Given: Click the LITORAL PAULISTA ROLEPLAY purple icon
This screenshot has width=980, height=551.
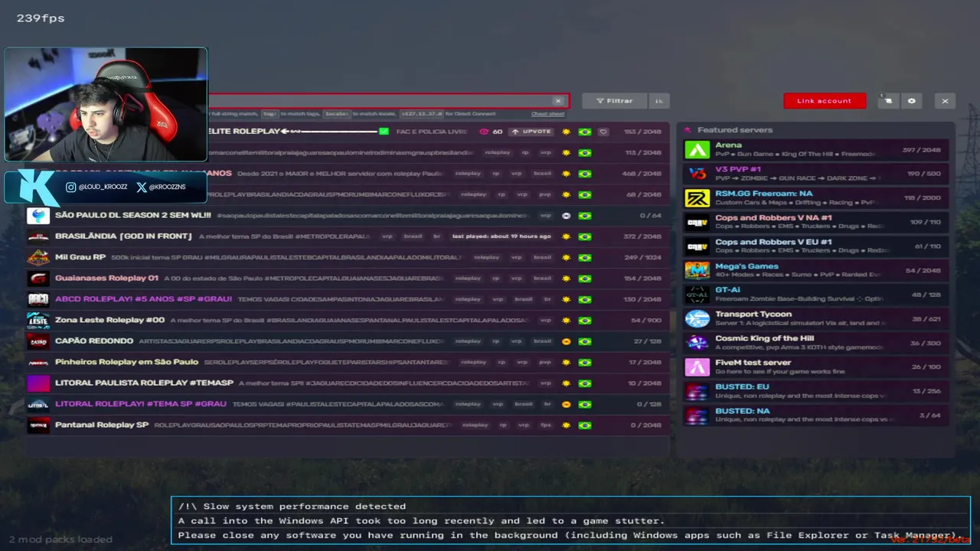Looking at the screenshot, I should (38, 383).
